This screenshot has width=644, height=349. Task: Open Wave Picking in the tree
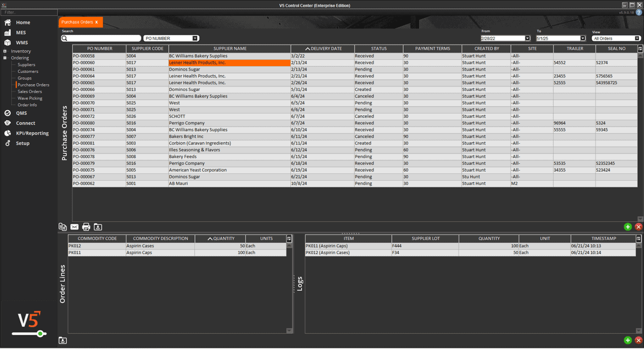29,98
